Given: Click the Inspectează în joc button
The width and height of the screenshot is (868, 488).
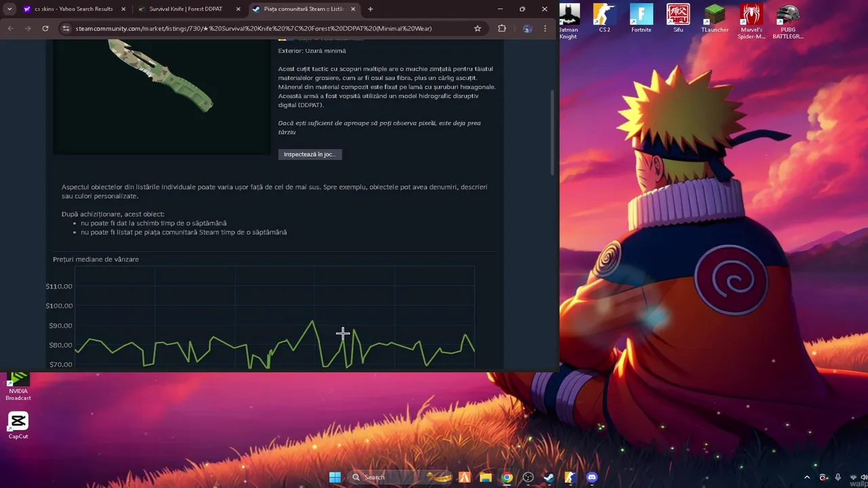Looking at the screenshot, I should coord(310,155).
